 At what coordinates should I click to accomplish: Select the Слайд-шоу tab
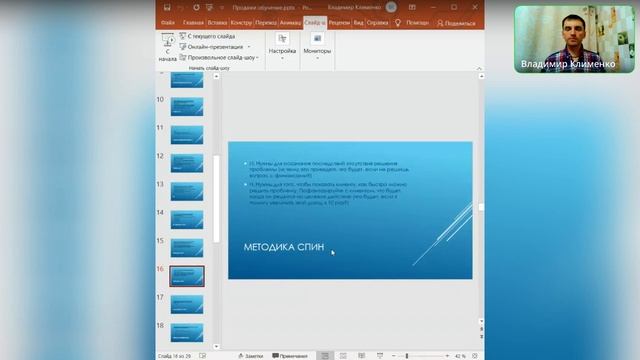coord(315,23)
